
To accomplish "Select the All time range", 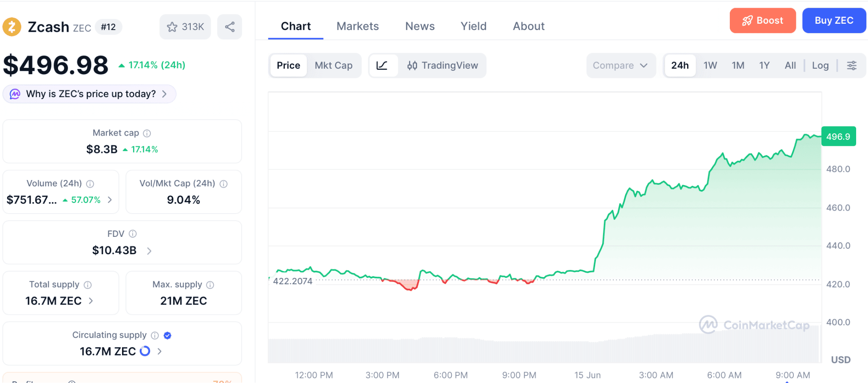I will coord(790,66).
